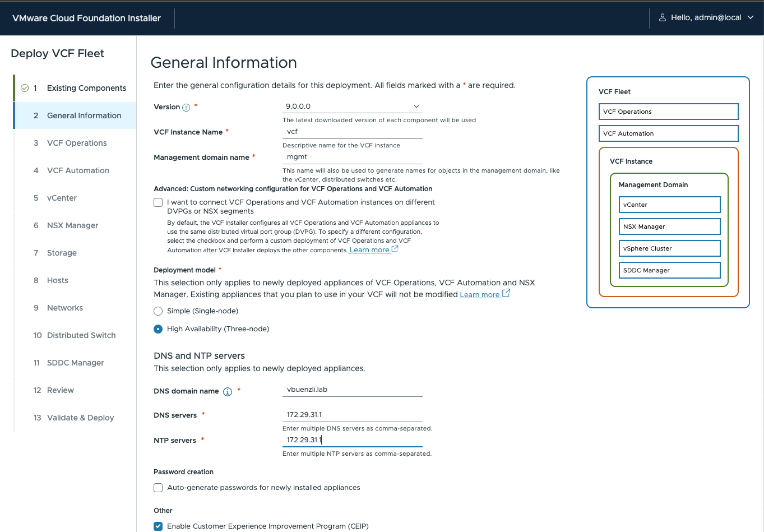Disable the CEIP checkbox

pyautogui.click(x=158, y=526)
